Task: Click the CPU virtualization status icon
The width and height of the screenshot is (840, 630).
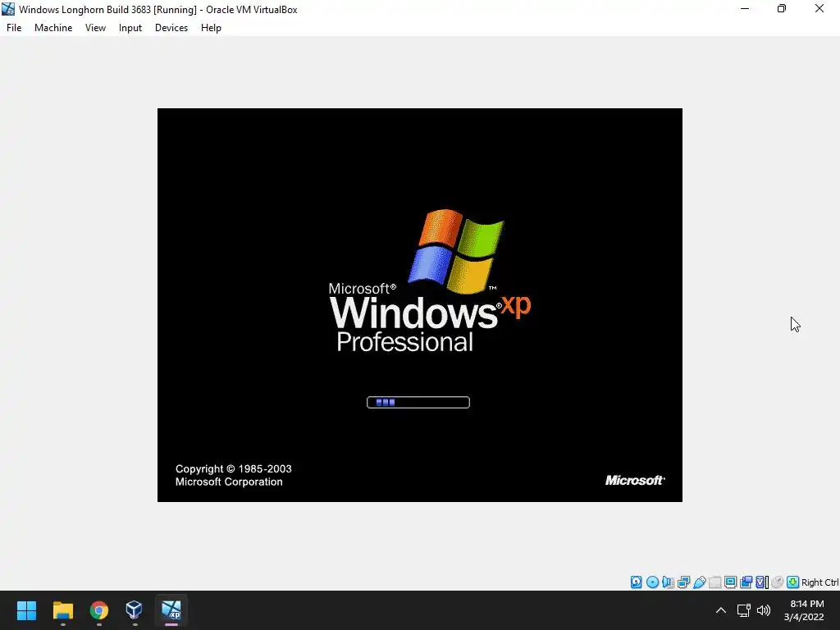Action: 762,582
